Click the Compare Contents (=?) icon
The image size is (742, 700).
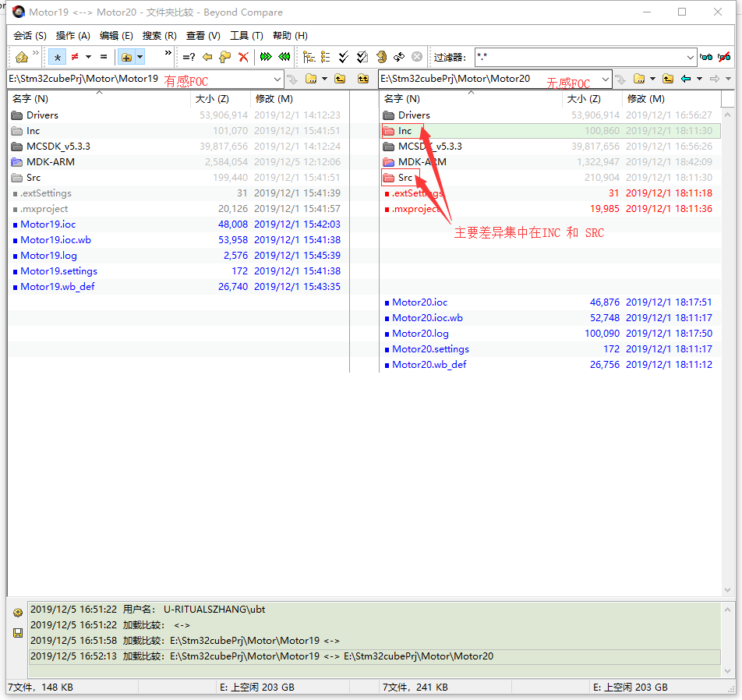coord(189,57)
